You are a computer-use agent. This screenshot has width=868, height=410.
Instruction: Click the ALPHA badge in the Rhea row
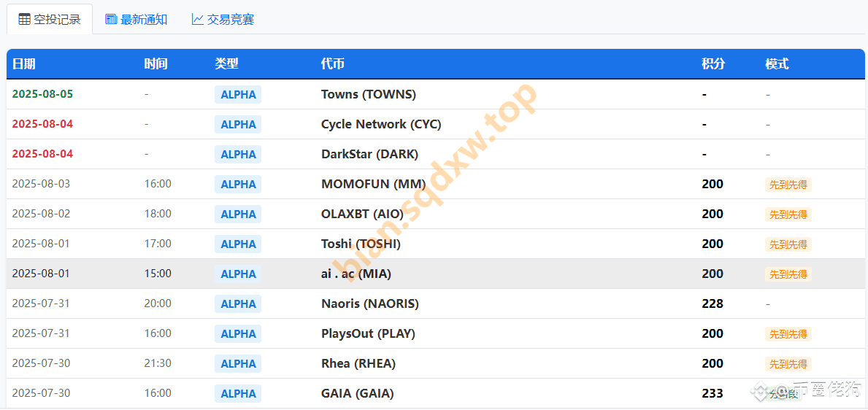238,363
